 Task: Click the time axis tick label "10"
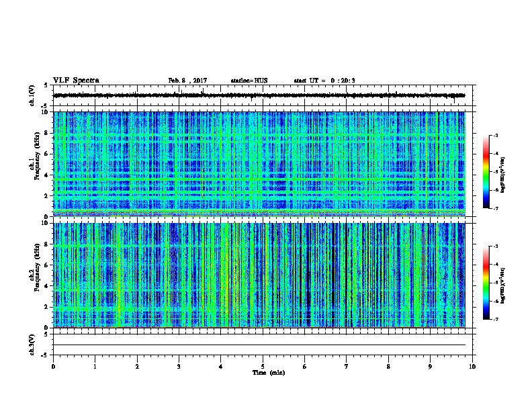pos(472,367)
